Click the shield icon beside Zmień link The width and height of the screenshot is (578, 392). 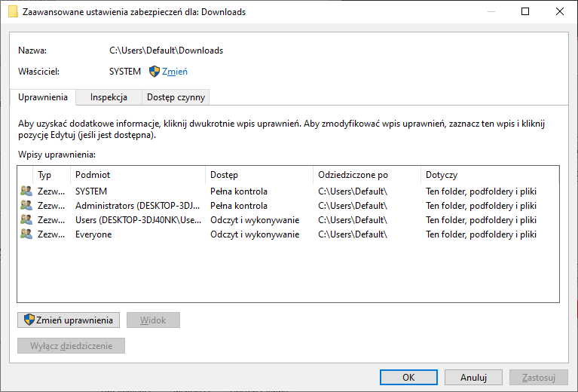coord(154,71)
